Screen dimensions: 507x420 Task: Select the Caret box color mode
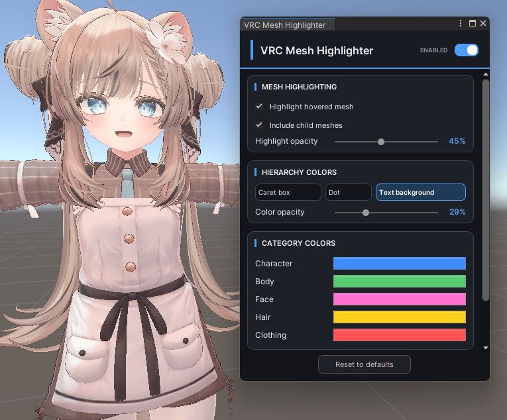pyautogui.click(x=288, y=192)
